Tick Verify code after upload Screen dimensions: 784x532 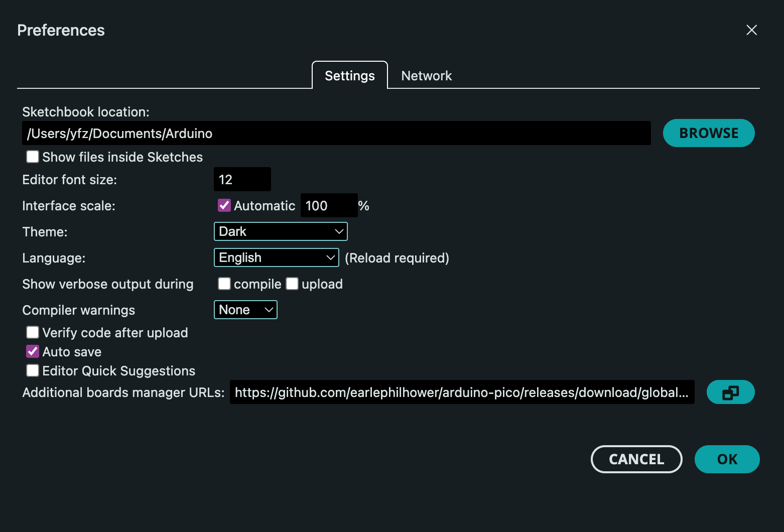(x=33, y=333)
